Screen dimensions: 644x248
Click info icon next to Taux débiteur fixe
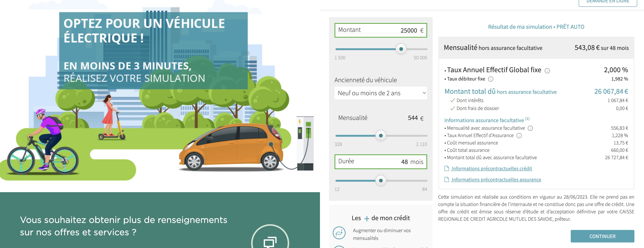click(490, 79)
